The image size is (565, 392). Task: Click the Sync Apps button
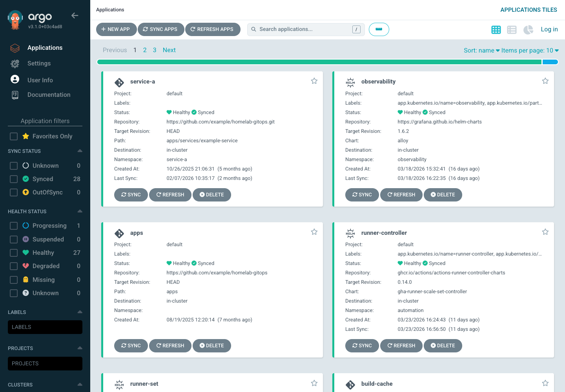pos(161,29)
